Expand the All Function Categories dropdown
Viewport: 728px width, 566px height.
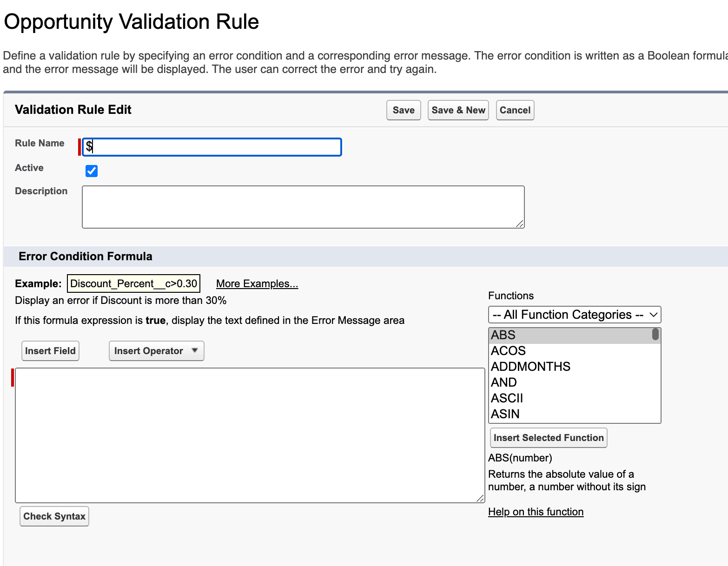point(575,315)
